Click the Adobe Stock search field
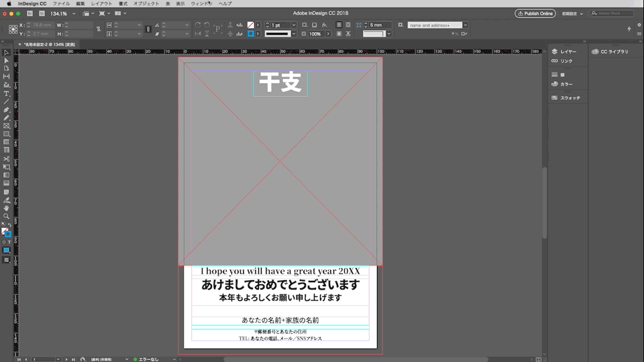The width and height of the screenshot is (644, 362). (612, 13)
